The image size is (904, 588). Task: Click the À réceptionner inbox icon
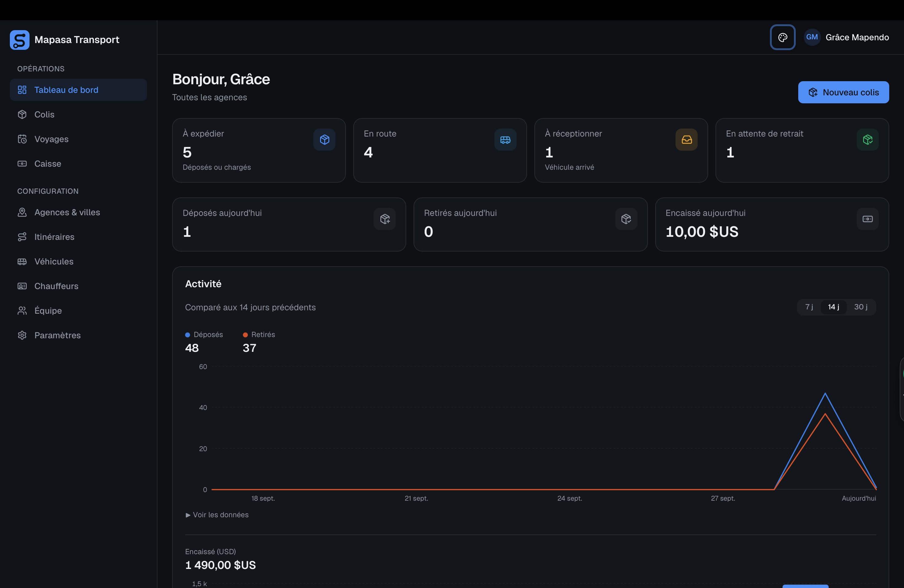pyautogui.click(x=686, y=139)
